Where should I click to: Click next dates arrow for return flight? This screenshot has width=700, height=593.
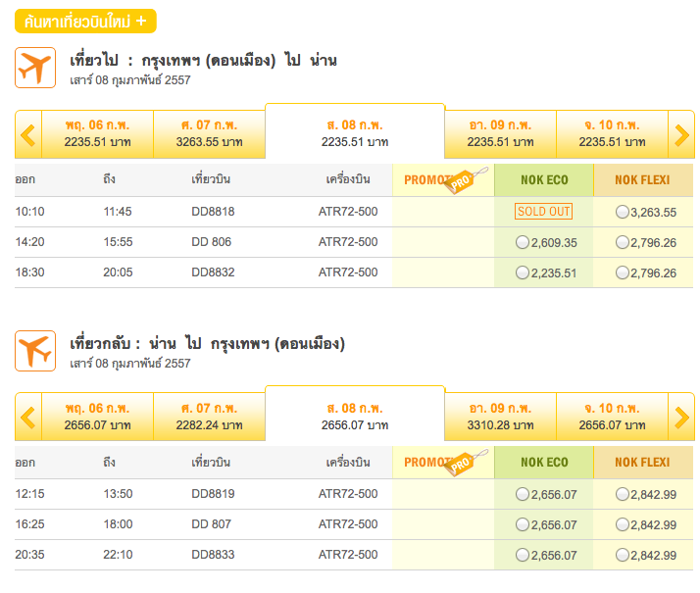681,418
